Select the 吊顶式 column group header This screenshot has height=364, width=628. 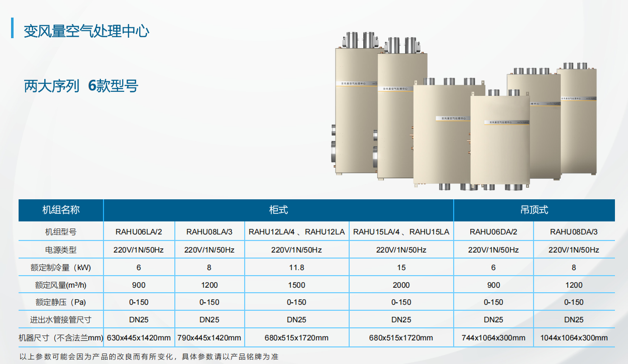coord(534,210)
